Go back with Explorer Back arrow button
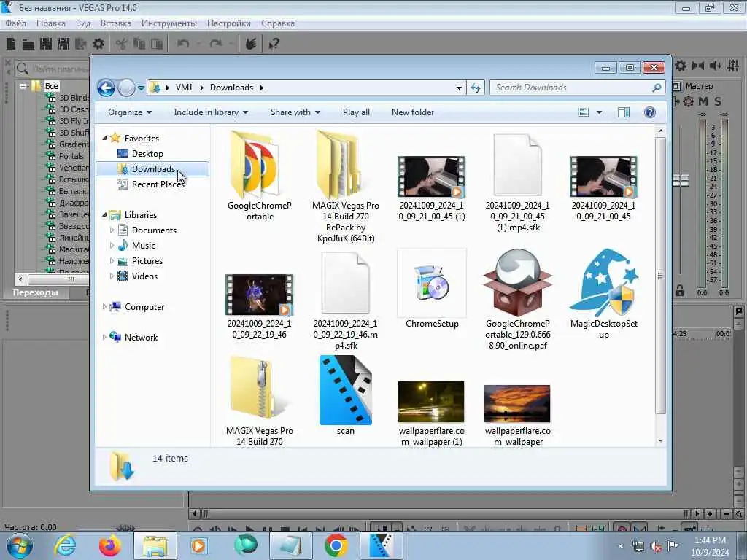747x560 pixels. 106,87
